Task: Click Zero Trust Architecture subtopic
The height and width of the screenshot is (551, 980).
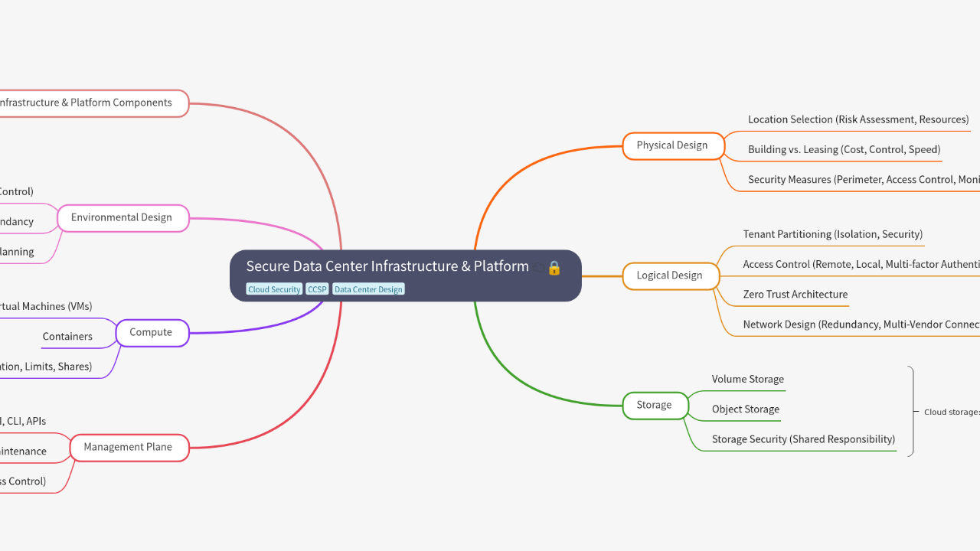Action: pos(795,294)
